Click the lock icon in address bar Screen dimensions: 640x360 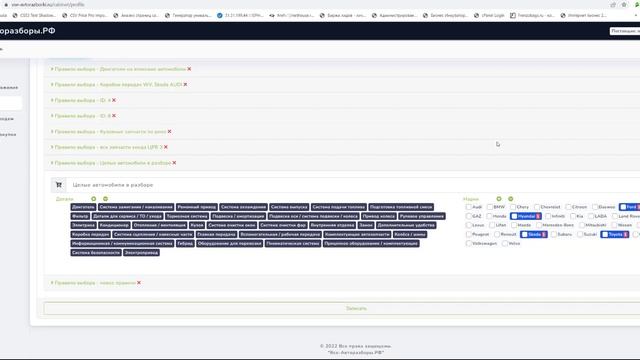pos(6,4)
